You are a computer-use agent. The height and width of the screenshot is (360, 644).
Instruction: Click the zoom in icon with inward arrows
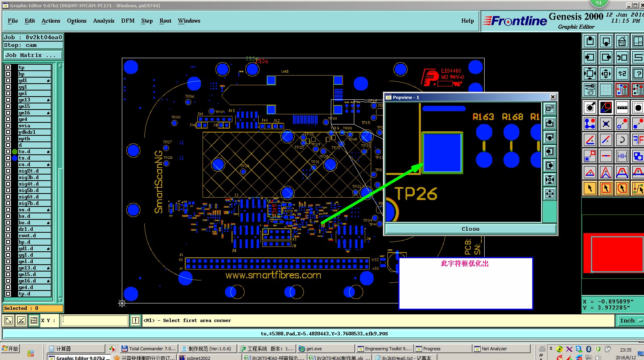[590, 74]
